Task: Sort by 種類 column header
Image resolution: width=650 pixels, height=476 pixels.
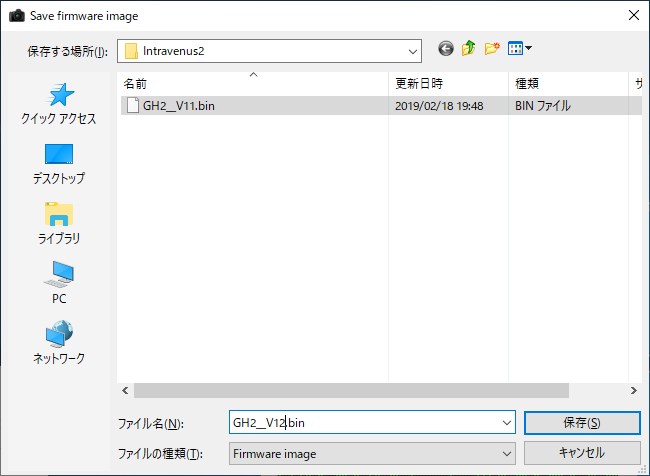Action: pos(569,84)
